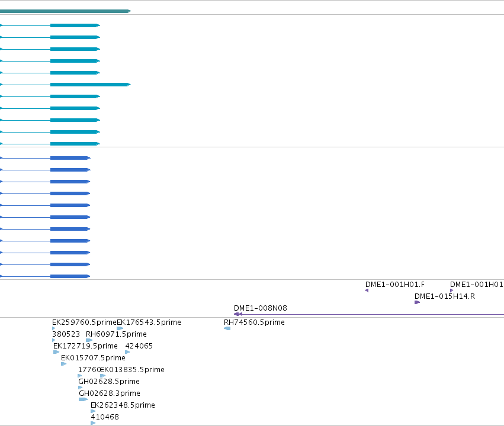The width and height of the screenshot is (504, 426).
Task: Click the feature arrow below DME1-001H01.F
Action: click(x=367, y=291)
